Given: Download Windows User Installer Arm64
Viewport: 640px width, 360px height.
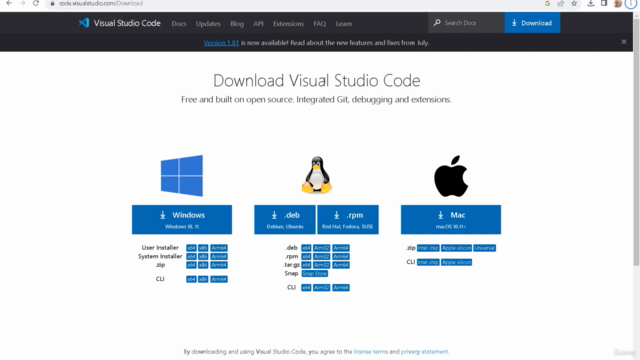Looking at the screenshot, I should click(219, 248).
